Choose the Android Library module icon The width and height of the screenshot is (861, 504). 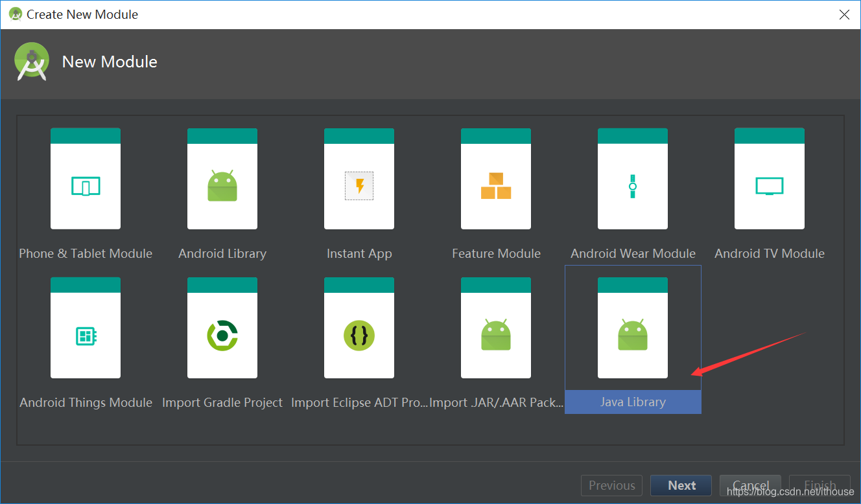(222, 179)
